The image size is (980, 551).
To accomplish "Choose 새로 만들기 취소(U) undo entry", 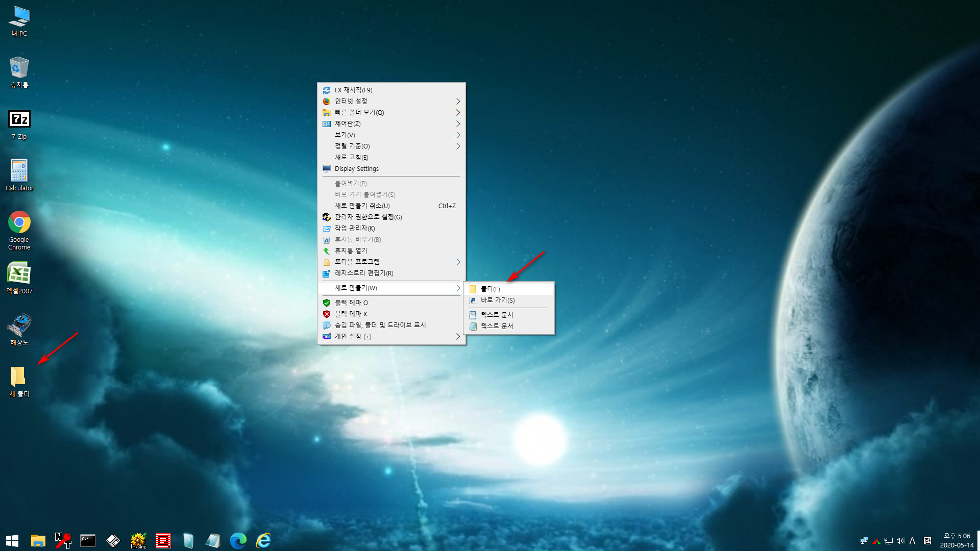I will [x=391, y=206].
